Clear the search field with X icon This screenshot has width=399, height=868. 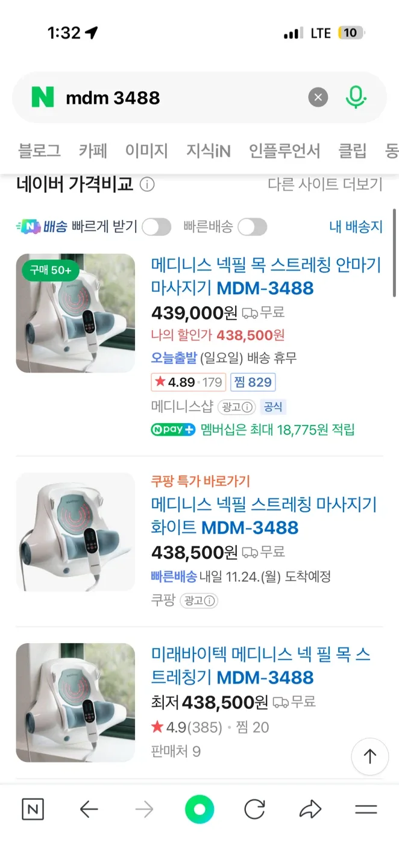tap(318, 97)
